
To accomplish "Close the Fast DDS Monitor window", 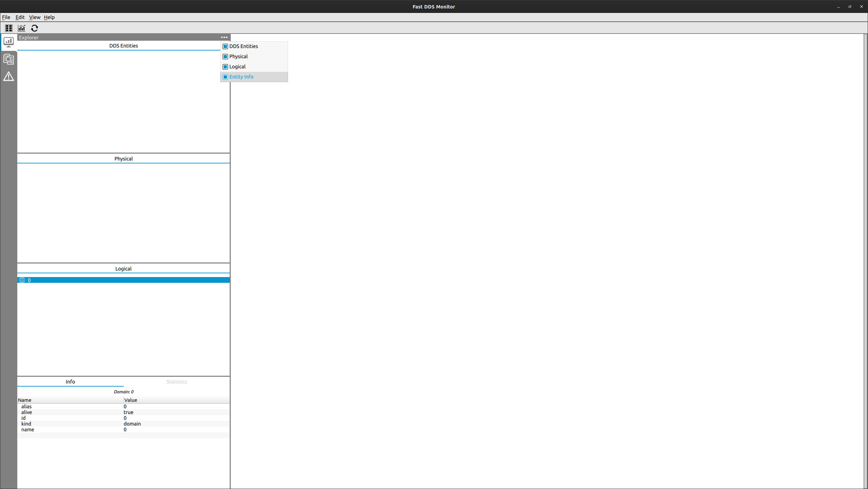I will click(x=862, y=7).
